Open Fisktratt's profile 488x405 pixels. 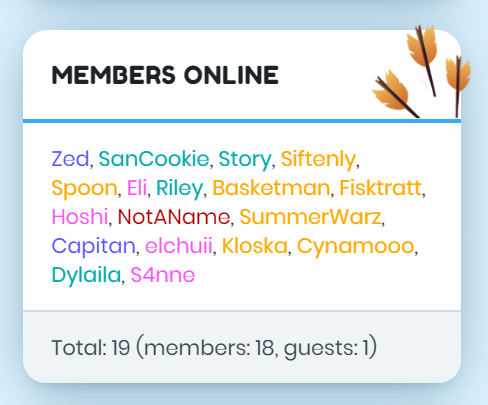(381, 188)
